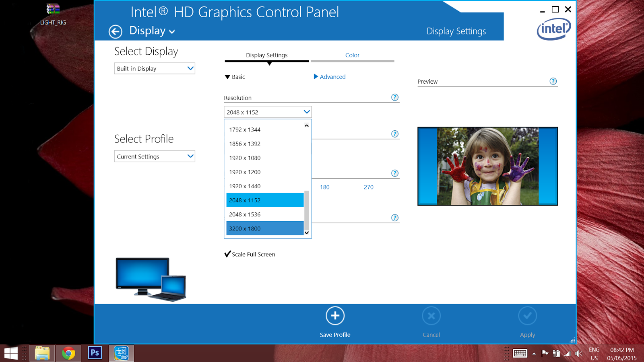The width and height of the screenshot is (644, 362).
Task: Close the Intel Control Panel window
Action: (568, 9)
